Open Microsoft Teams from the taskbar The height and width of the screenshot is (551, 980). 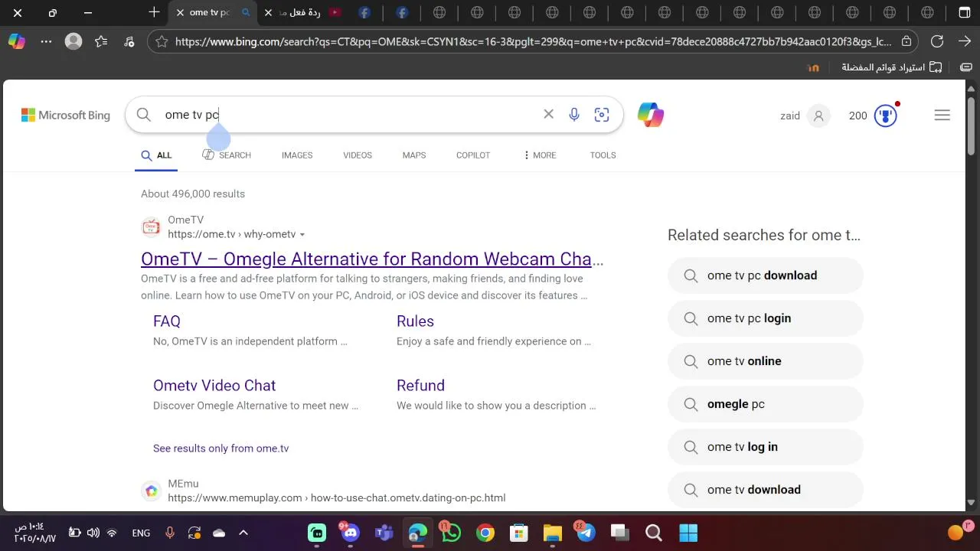[x=384, y=533]
